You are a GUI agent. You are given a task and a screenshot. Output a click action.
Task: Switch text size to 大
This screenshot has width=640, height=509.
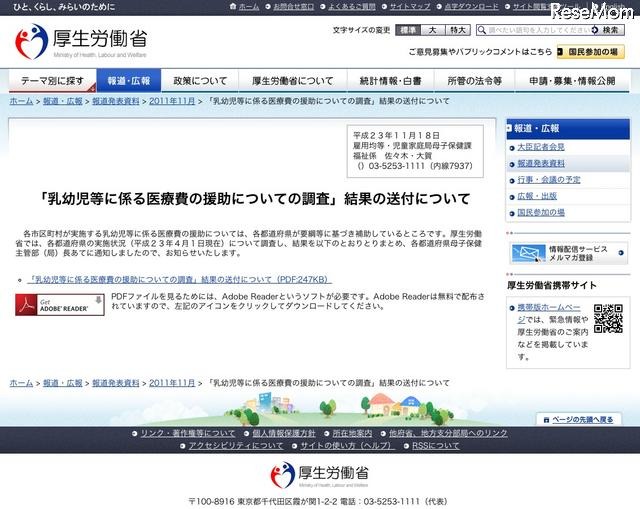pyautogui.click(x=433, y=30)
